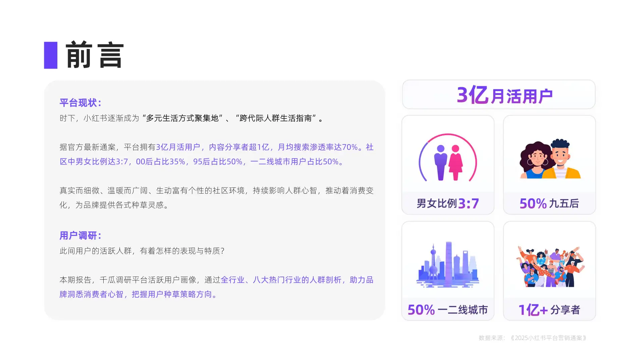Screen dimensions: 644x362
Task: Select the 50% 一二线城市 label
Action: [448, 310]
